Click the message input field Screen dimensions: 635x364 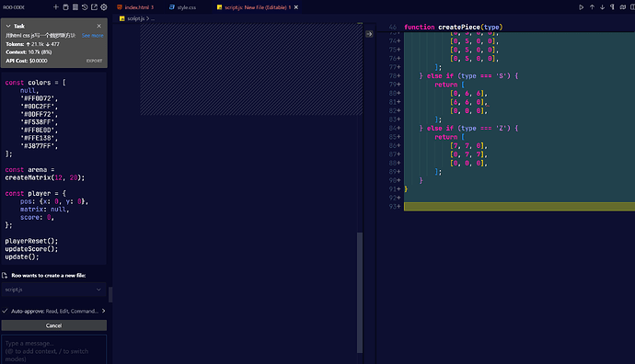pos(54,350)
